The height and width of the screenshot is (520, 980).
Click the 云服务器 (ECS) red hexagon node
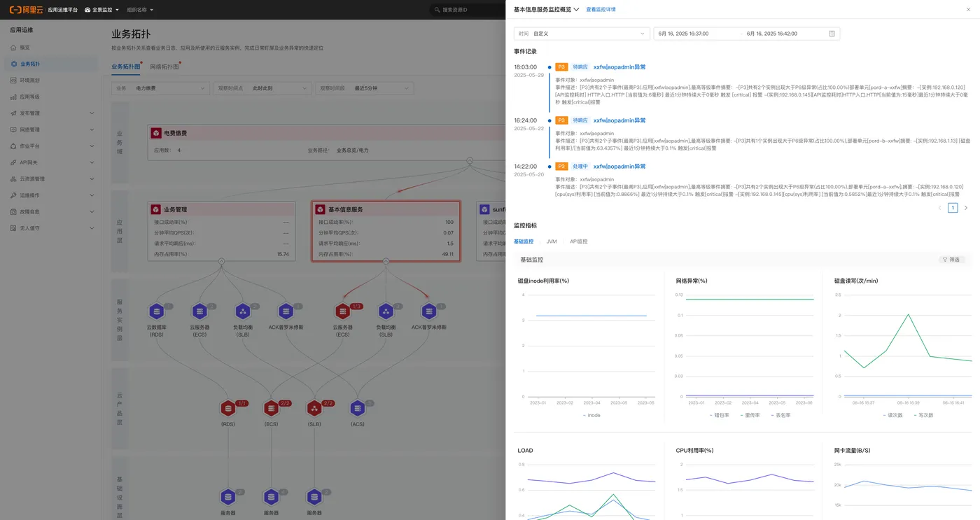click(342, 311)
